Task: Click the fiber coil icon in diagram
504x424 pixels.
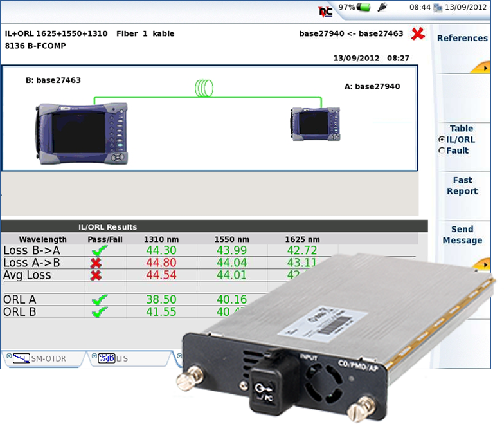Action: click(x=205, y=89)
